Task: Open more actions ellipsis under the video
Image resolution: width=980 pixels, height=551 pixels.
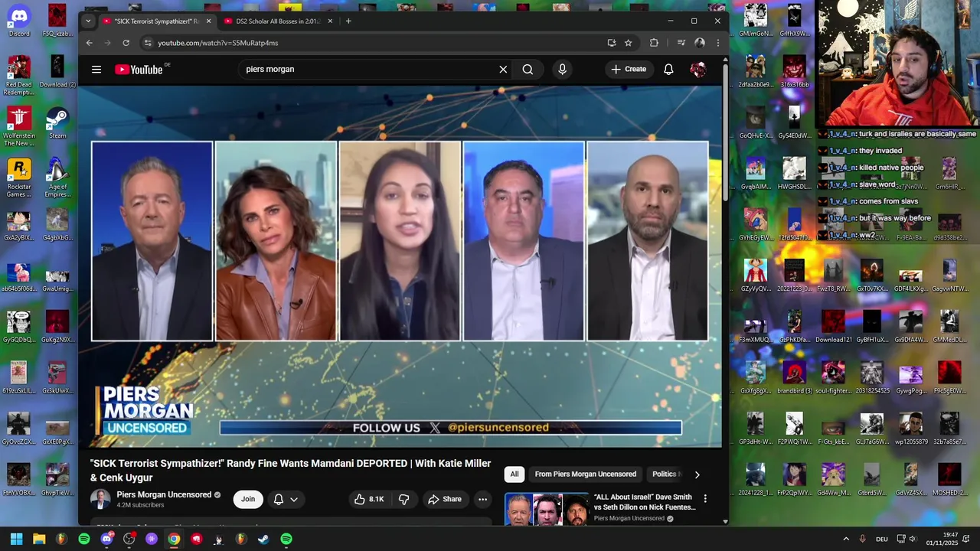Action: (x=482, y=499)
